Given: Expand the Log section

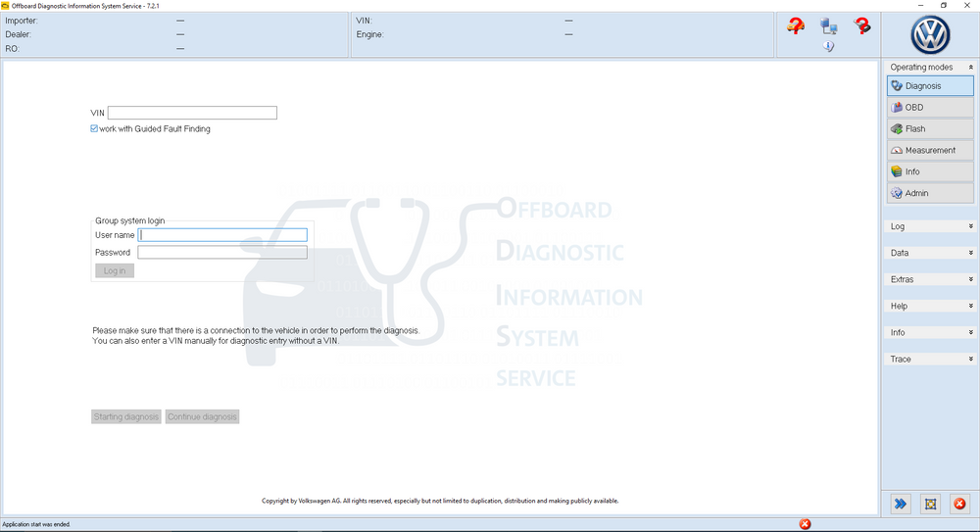Looking at the screenshot, I should coord(930,226).
